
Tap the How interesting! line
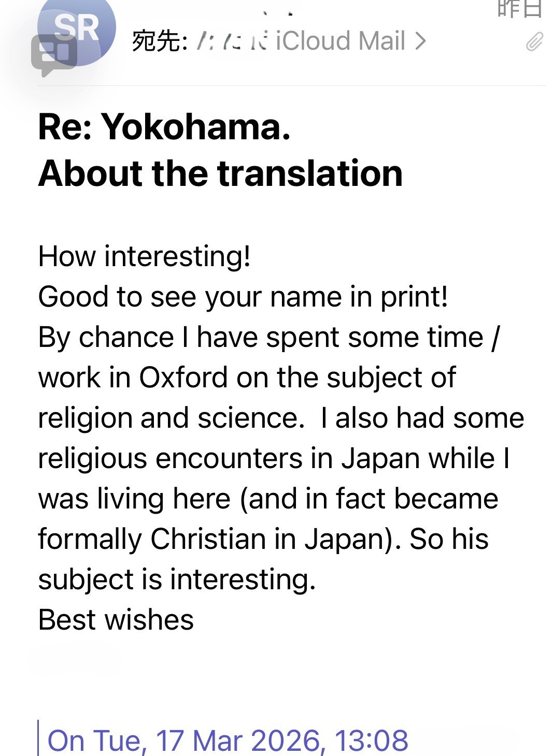point(145,256)
